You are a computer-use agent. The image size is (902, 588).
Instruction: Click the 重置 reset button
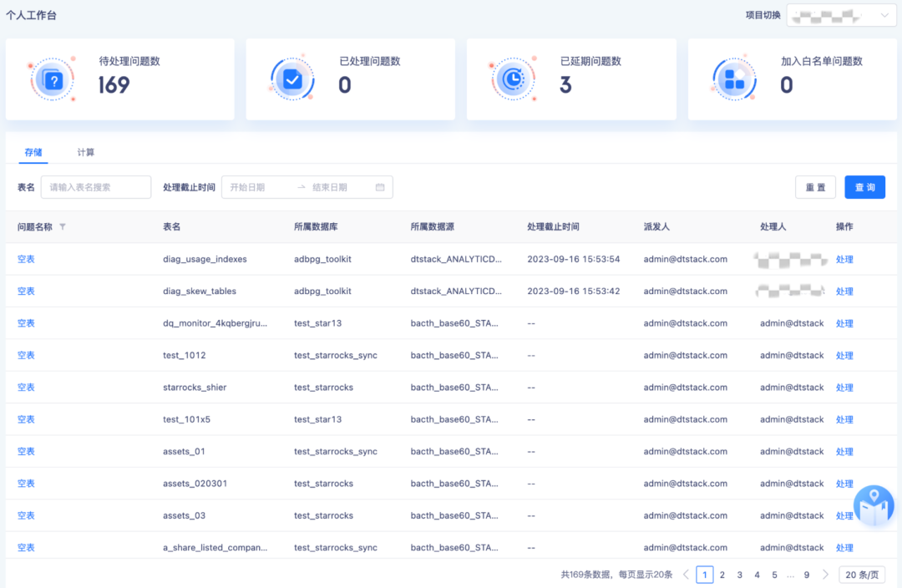click(815, 187)
